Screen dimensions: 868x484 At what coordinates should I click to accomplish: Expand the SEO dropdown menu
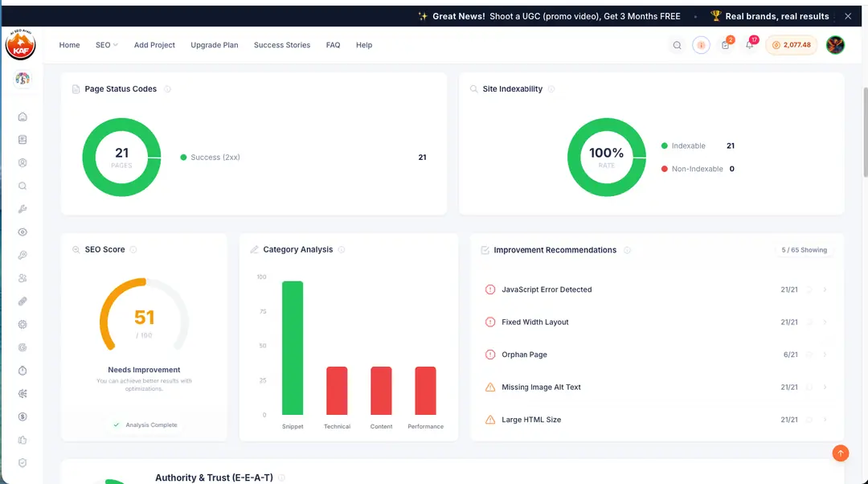coord(107,45)
